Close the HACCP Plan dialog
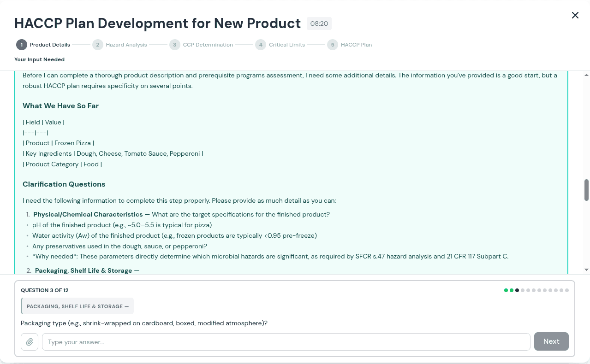The height and width of the screenshot is (364, 590). (575, 15)
